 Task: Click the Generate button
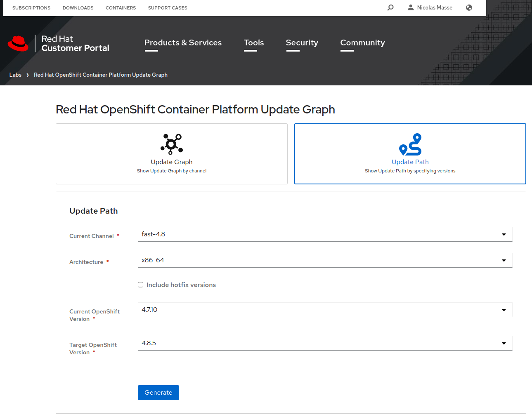pyautogui.click(x=158, y=393)
